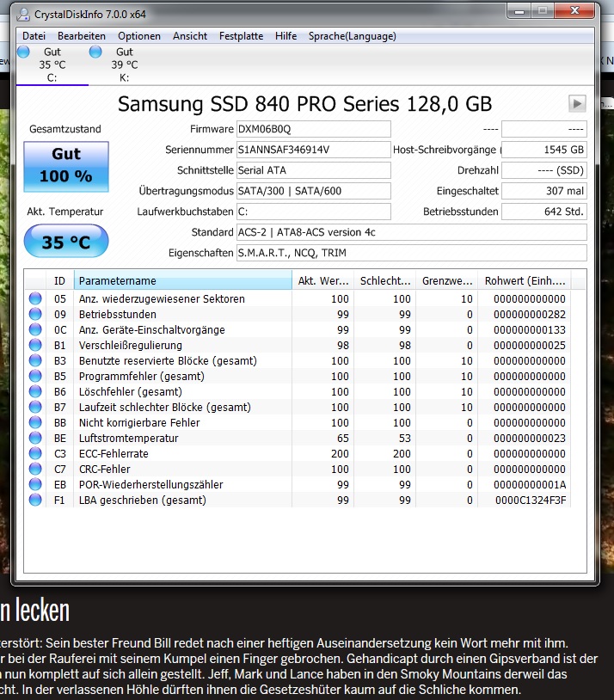The width and height of the screenshot is (614, 700).
Task: Click the Eigenschaften field S.M.A.R.T., NCQ, TRIM
Action: tap(411, 253)
